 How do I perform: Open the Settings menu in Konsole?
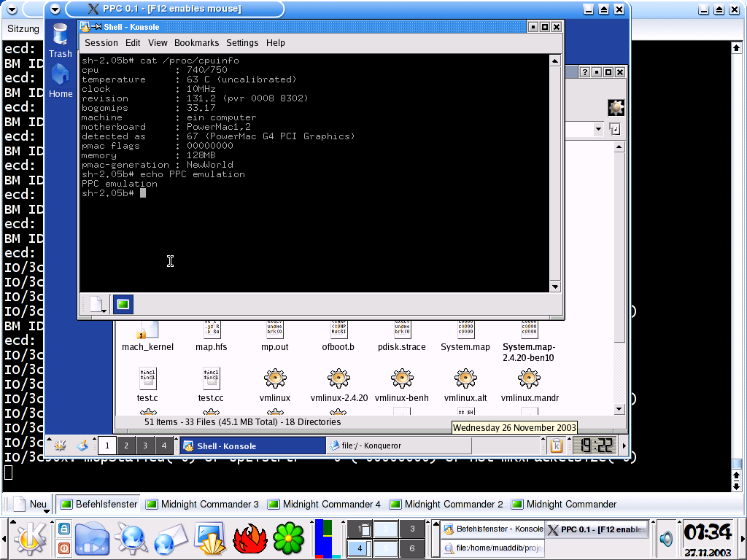pyautogui.click(x=242, y=43)
